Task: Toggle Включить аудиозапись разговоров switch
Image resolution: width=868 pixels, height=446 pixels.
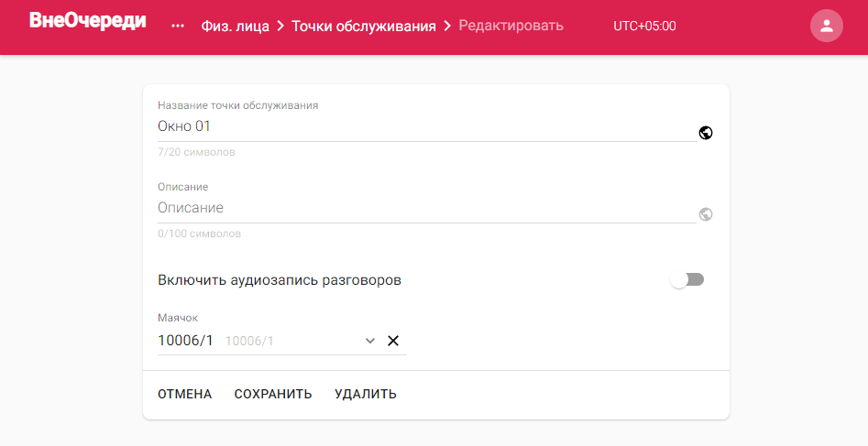Action: (687, 280)
